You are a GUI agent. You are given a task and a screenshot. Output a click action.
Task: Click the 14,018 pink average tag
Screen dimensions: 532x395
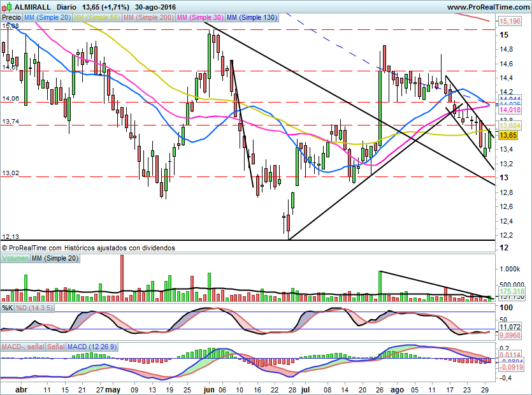tap(510, 110)
